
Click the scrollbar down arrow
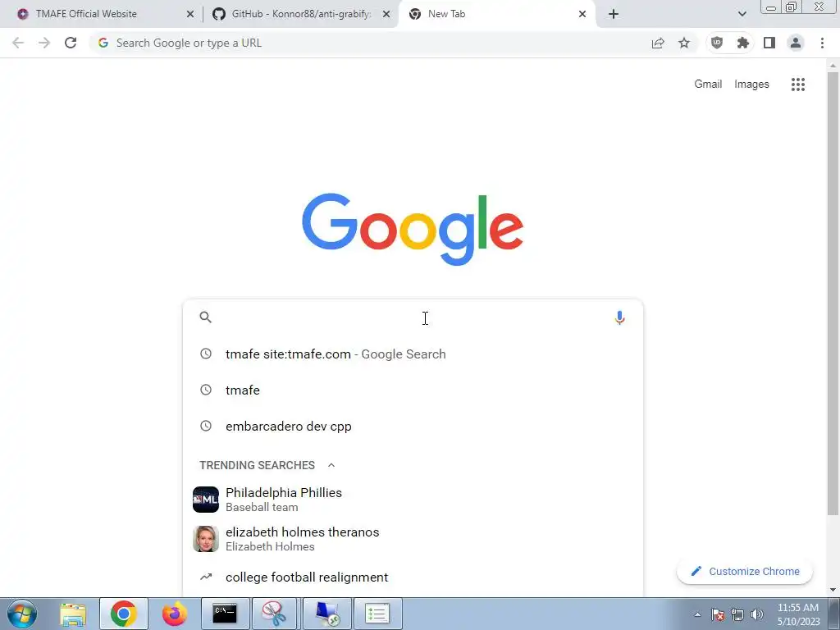point(833,590)
